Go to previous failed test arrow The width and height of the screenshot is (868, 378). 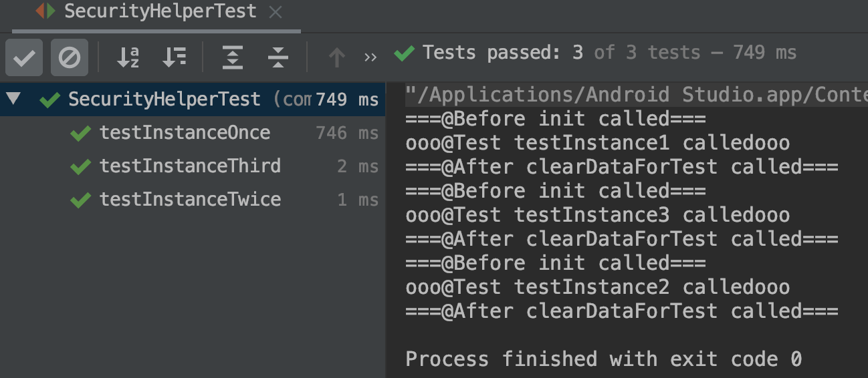(x=336, y=58)
